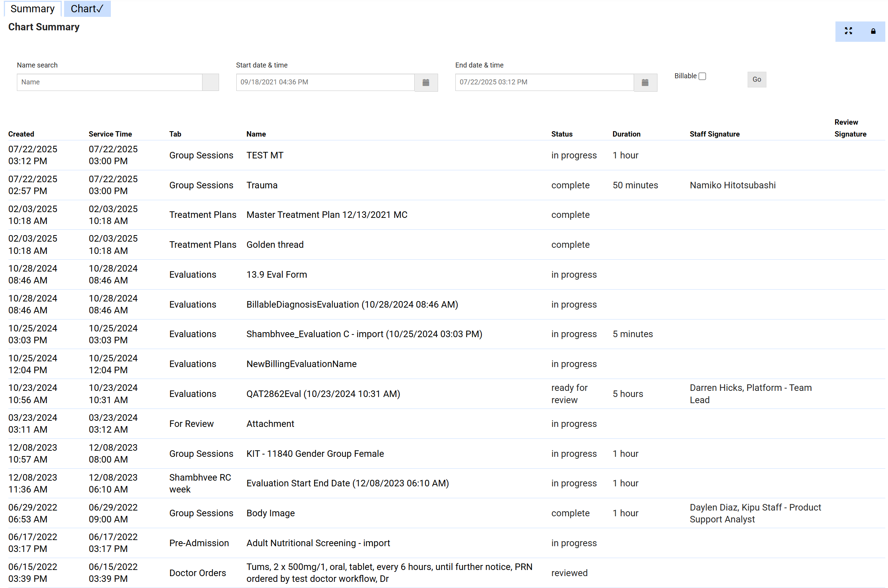The image size is (888, 588).
Task: Open the TEST MT group session entry
Action: click(x=265, y=155)
